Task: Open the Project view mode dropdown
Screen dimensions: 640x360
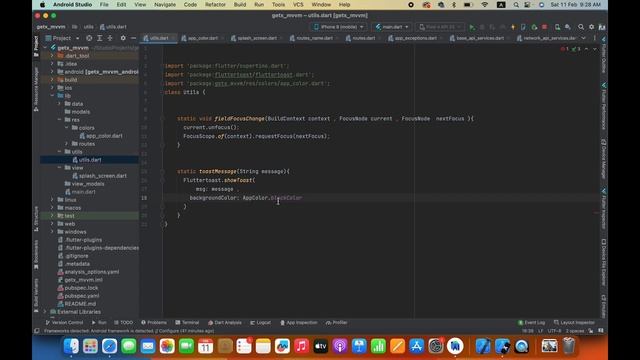Action: tap(62, 38)
